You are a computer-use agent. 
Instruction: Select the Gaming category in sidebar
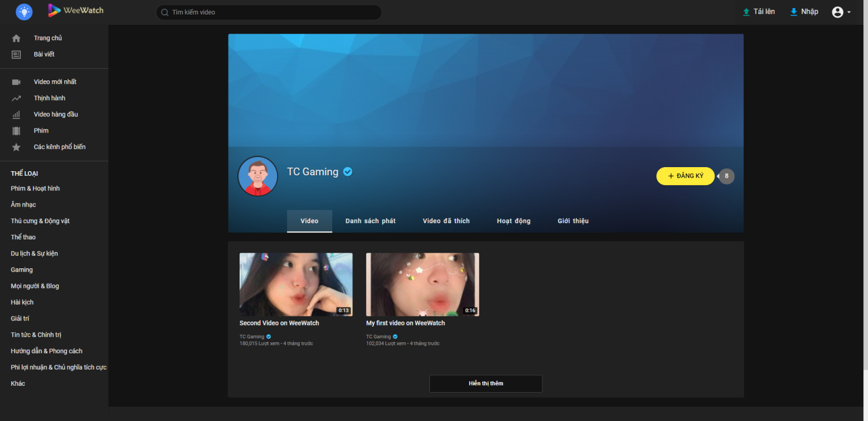(22, 270)
